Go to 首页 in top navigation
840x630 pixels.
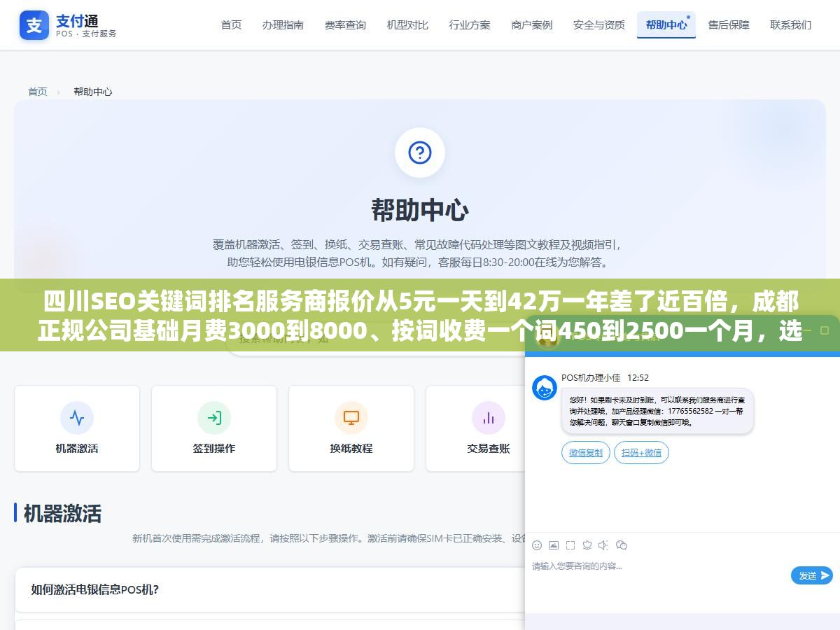point(231,24)
